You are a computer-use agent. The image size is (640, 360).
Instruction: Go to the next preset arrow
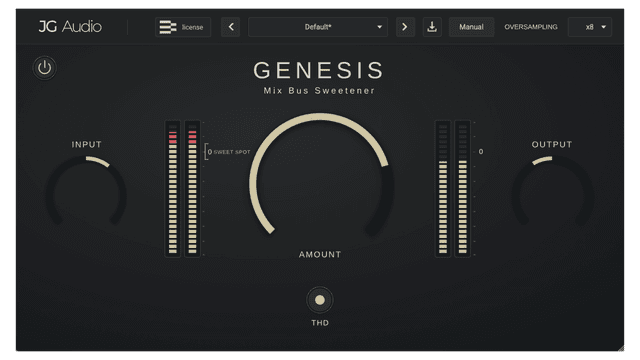tap(405, 27)
